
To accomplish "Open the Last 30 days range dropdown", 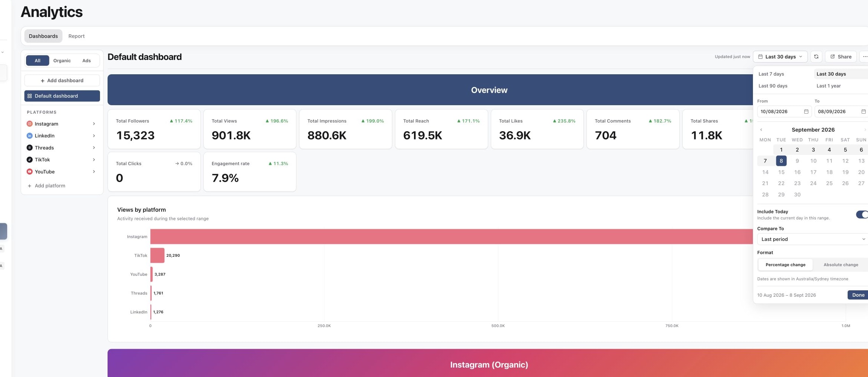I will point(780,57).
